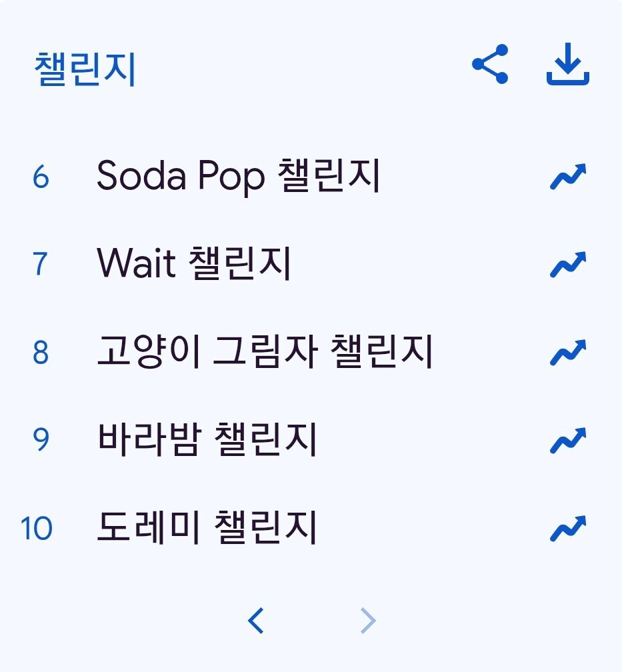This screenshot has width=622, height=672.
Task: Open Wait 챌린지 search term
Action: pos(194,263)
